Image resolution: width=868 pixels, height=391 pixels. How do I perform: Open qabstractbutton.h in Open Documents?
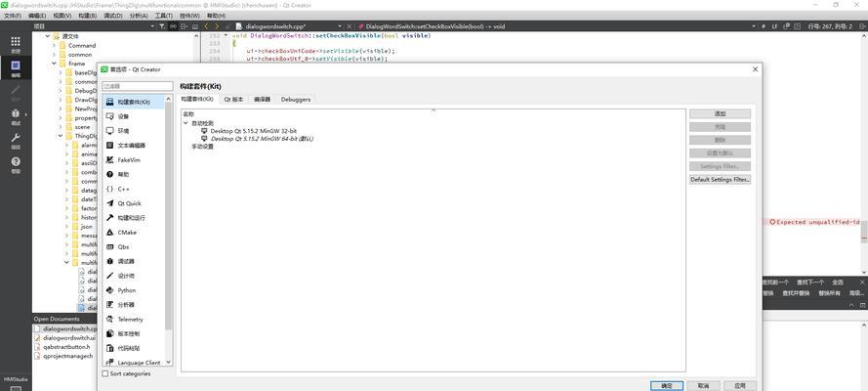click(x=66, y=347)
